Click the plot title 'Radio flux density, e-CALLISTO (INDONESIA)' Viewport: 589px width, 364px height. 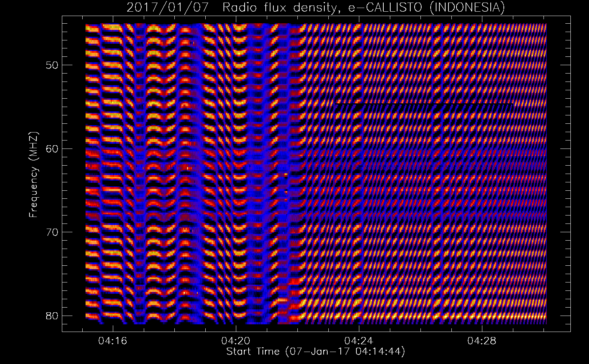[363, 7]
